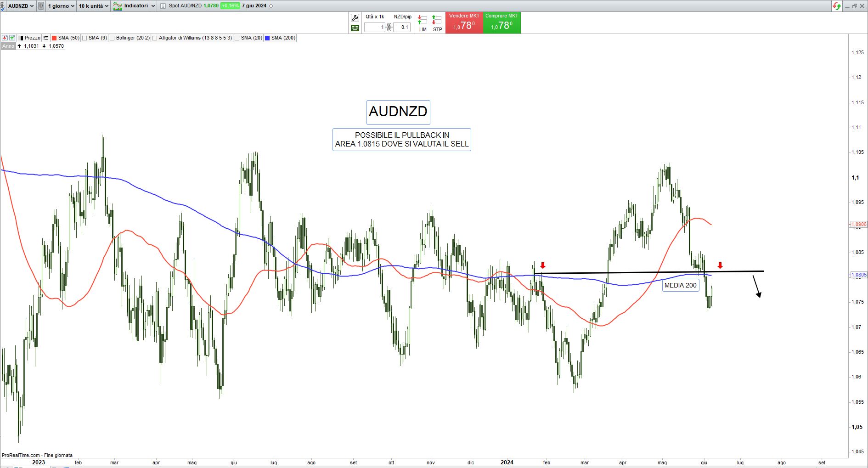Place a stop order with STP icon

pyautogui.click(x=437, y=23)
